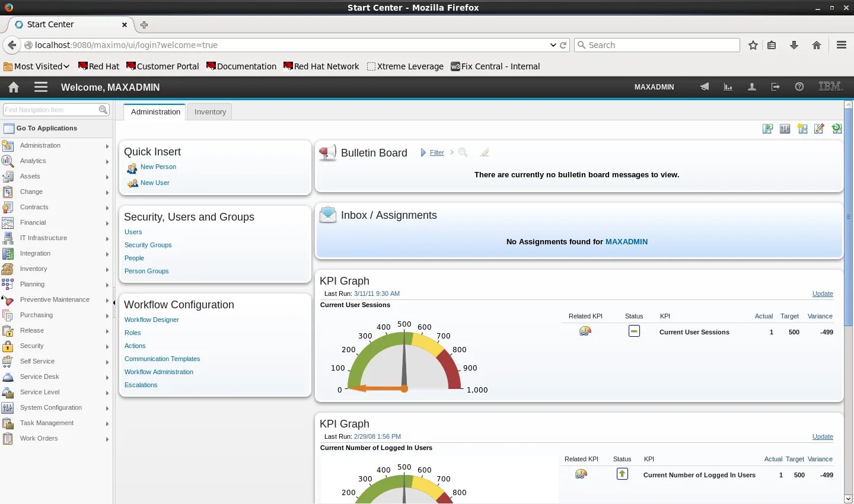Viewport: 854px width, 504px height.
Task: Open the Security Groups link
Action: (x=148, y=245)
